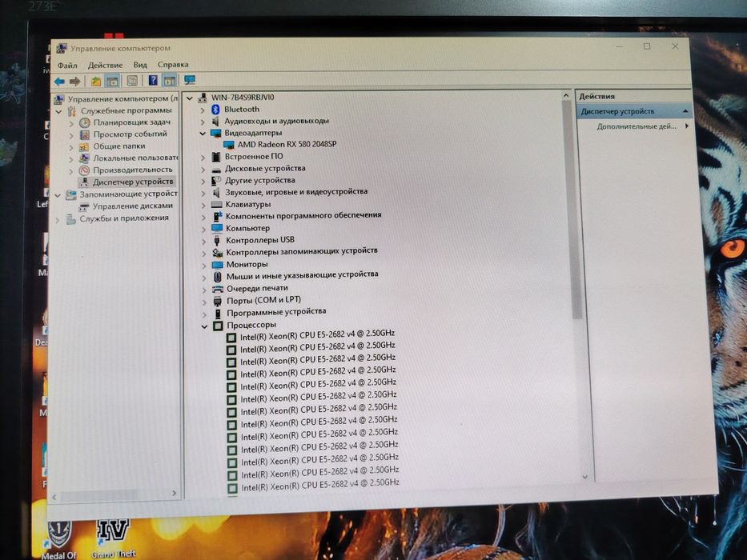
Task: Click the Планировщик заданий clock icon
Action: click(84, 122)
